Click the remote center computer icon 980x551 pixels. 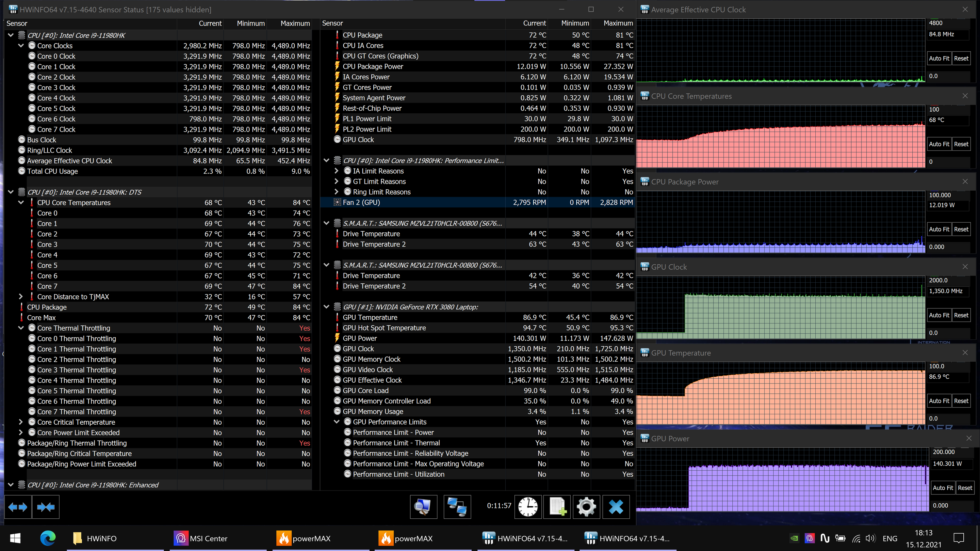(423, 507)
